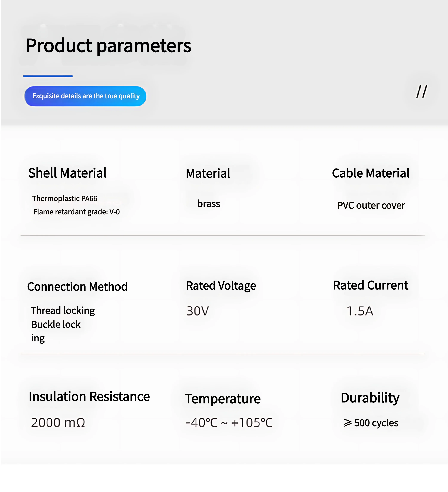Viewport: 448px width, 492px height.
Task: Click the "30V" voltage value
Action: coord(198,311)
